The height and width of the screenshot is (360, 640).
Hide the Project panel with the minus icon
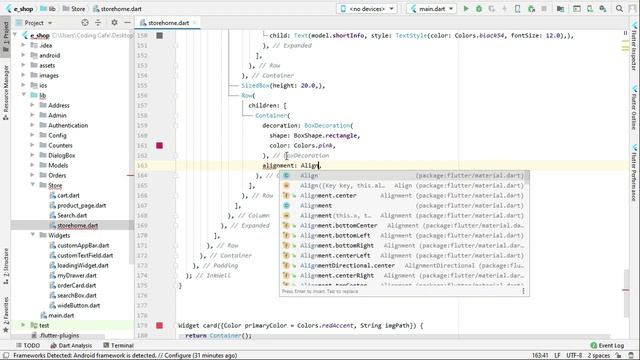[127, 23]
